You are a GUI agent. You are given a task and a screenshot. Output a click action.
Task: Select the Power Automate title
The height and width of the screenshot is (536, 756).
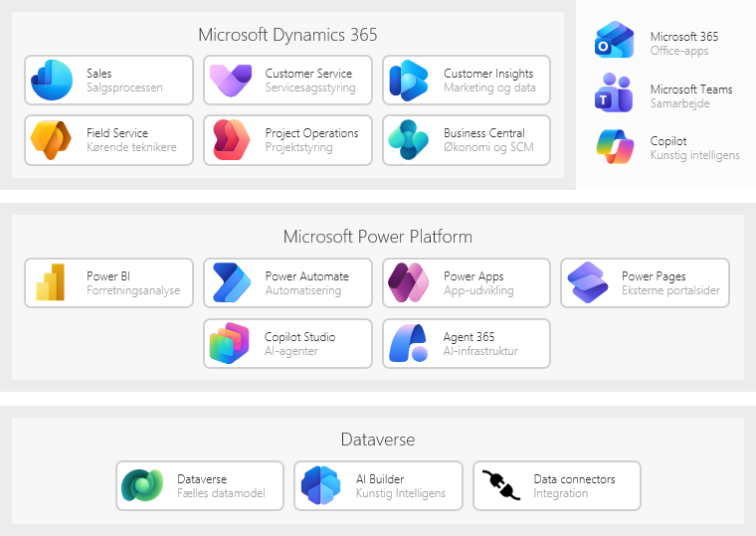click(x=307, y=276)
